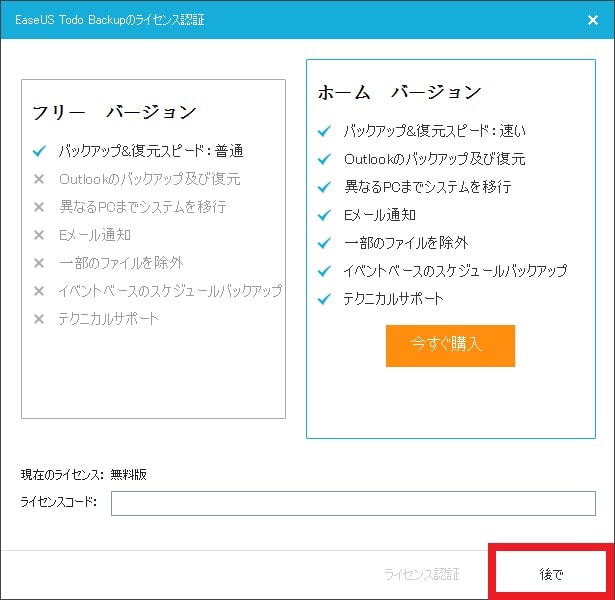Click the X icon beside Free 一部のファイルを除外
Image resolution: width=615 pixels, height=600 pixels.
point(39,263)
